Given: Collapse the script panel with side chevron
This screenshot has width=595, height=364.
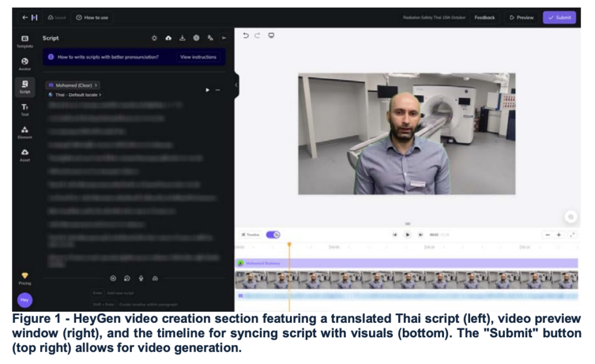Looking at the screenshot, I should pyautogui.click(x=236, y=85).
